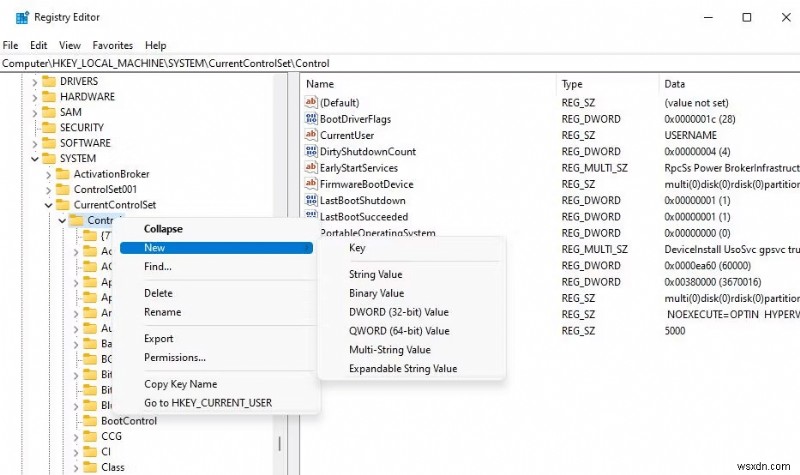800x475 pixels.
Task: Click the SAM folder icon
Action: pyautogui.click(x=49, y=112)
